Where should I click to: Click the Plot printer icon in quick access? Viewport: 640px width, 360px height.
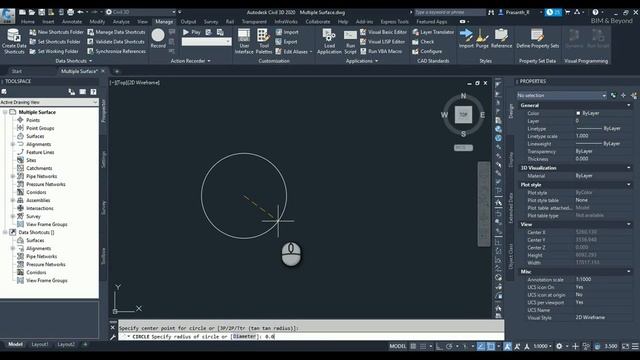[71, 12]
